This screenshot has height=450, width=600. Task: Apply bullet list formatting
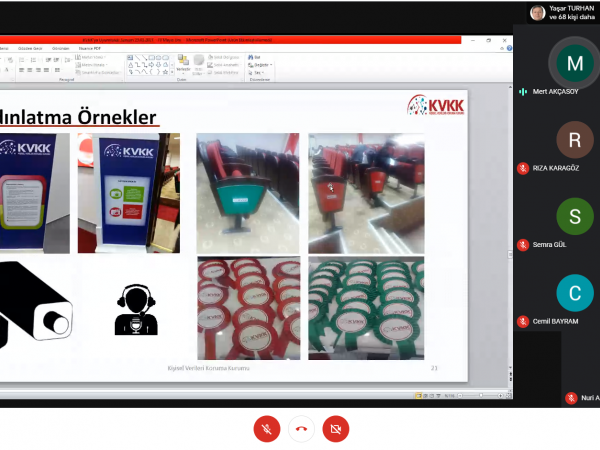click(x=22, y=60)
